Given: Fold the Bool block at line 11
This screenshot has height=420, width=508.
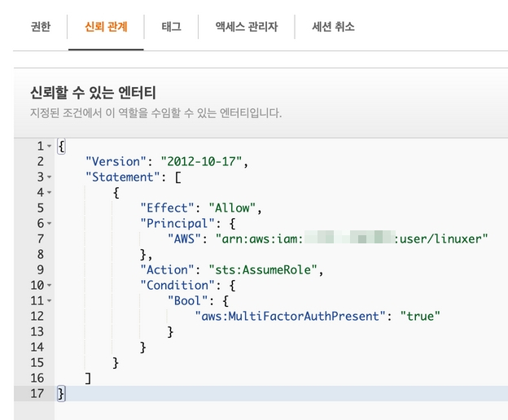Looking at the screenshot, I should pyautogui.click(x=50, y=301).
